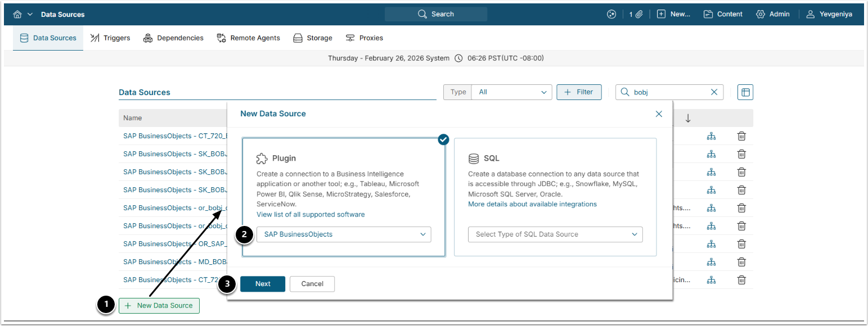Open Select Type of SQL Data Source dropdown
Image resolution: width=868 pixels, height=326 pixels.
(555, 234)
